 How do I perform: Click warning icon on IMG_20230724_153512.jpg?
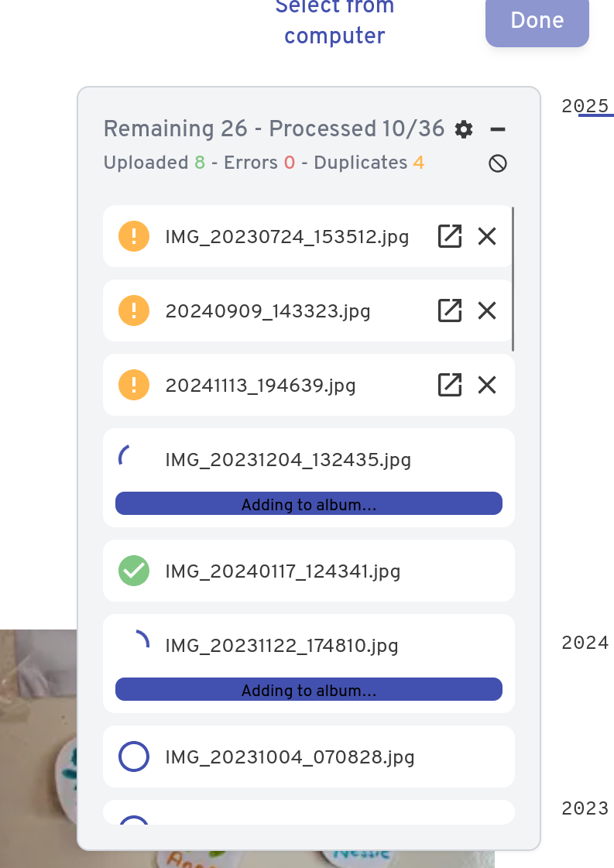pyautogui.click(x=134, y=236)
